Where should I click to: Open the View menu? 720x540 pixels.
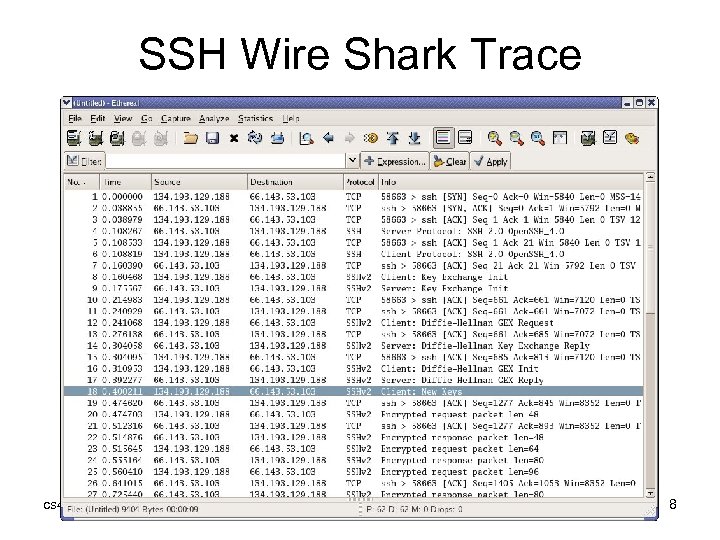123,118
